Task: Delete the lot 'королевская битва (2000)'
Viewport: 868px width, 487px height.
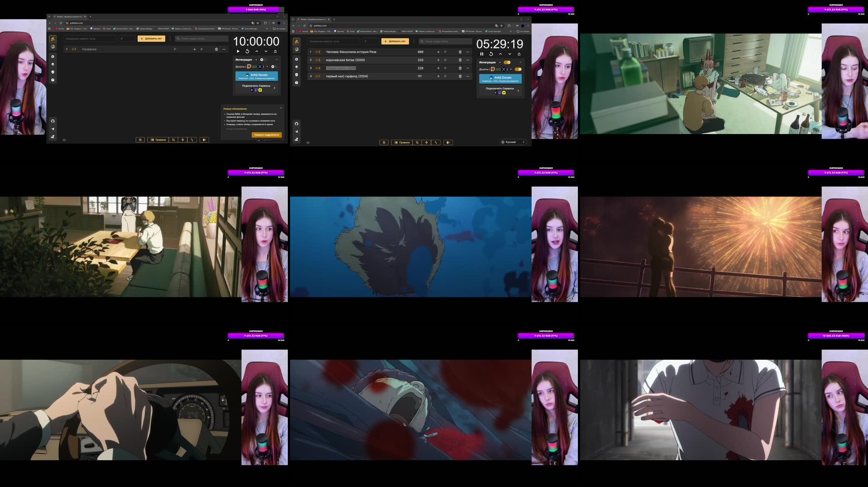Action: tap(460, 60)
